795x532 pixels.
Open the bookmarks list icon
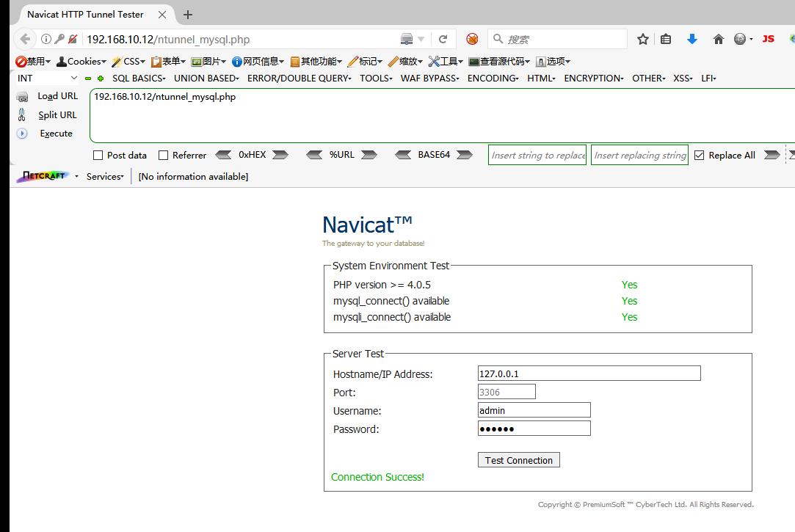tap(666, 39)
